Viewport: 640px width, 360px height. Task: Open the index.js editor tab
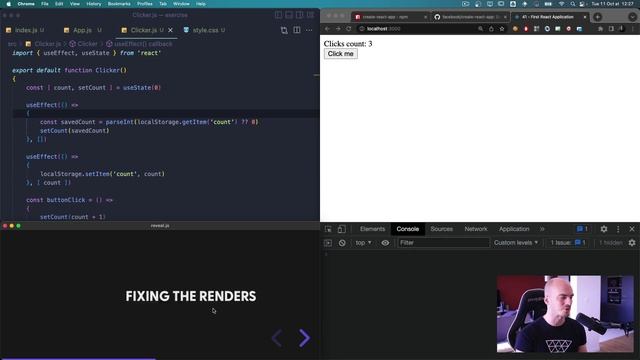[25, 30]
